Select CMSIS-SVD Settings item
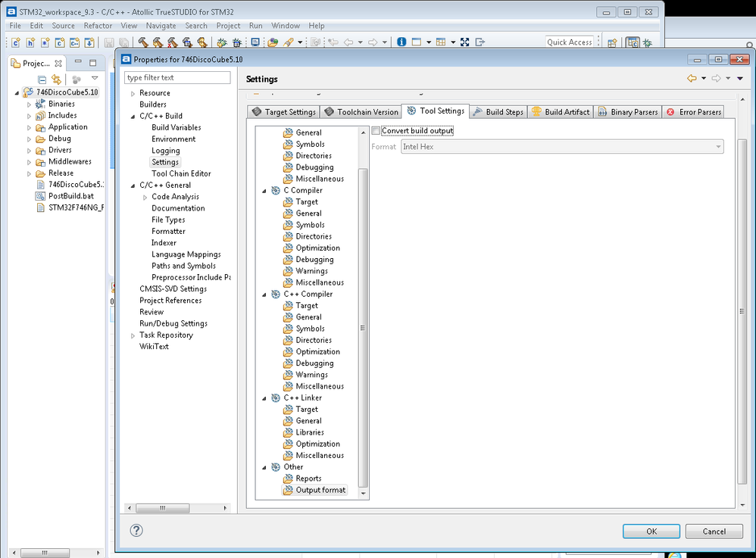This screenshot has width=756, height=558. pyautogui.click(x=173, y=288)
